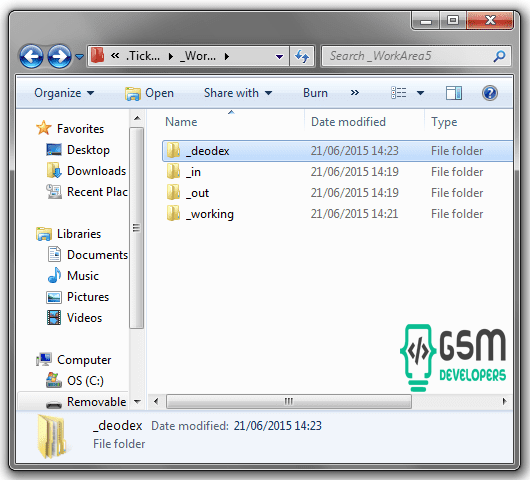
Task: Expand hidden toolbar commands chevron
Action: tap(354, 93)
